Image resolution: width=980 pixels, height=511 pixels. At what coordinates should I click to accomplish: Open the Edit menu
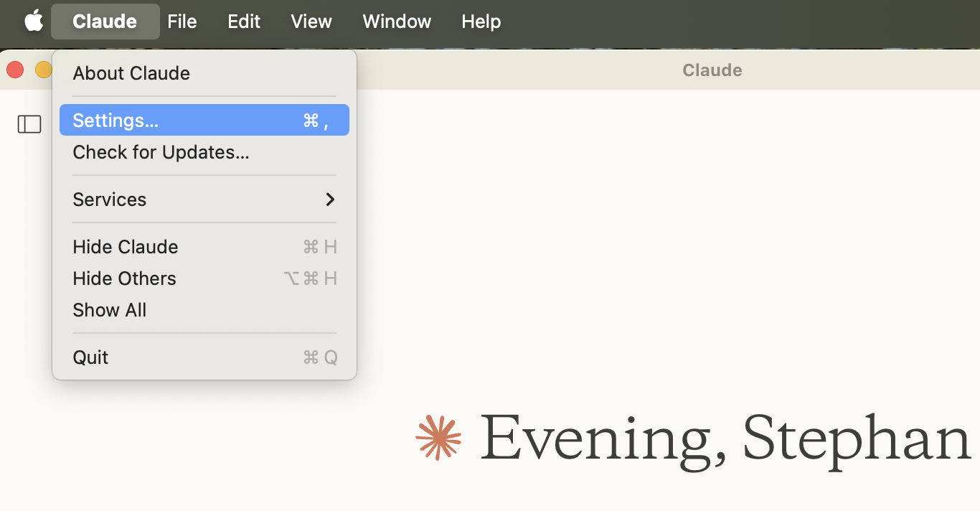244,22
